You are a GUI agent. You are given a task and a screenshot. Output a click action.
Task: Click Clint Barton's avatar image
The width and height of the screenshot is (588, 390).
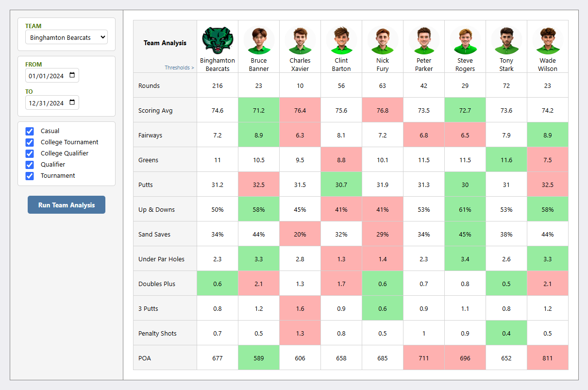341,40
